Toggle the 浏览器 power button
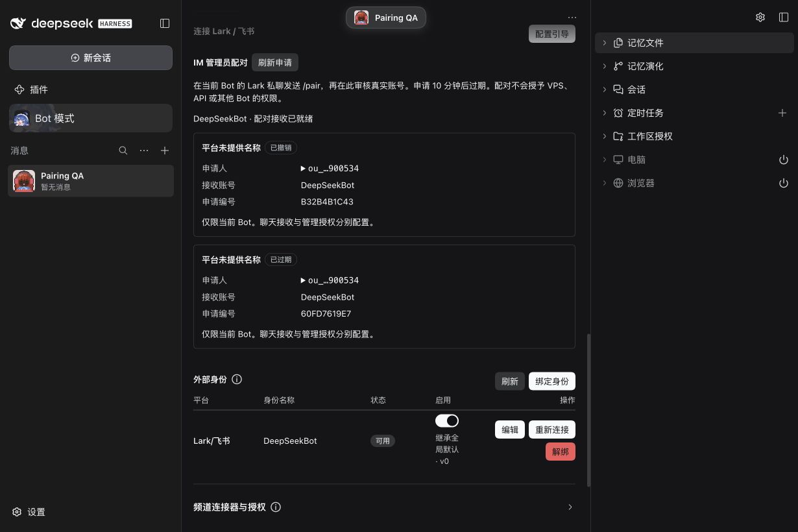The width and height of the screenshot is (798, 532). (783, 183)
